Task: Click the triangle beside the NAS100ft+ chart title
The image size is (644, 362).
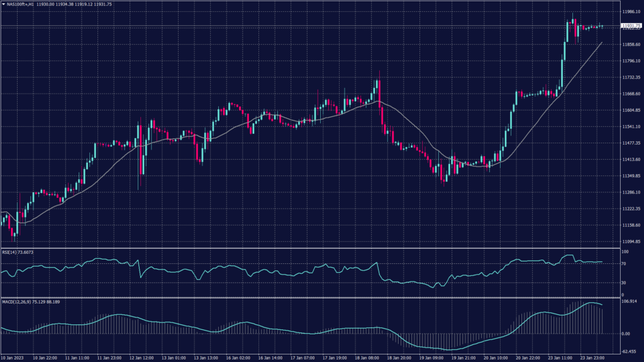Action: tap(3, 4)
